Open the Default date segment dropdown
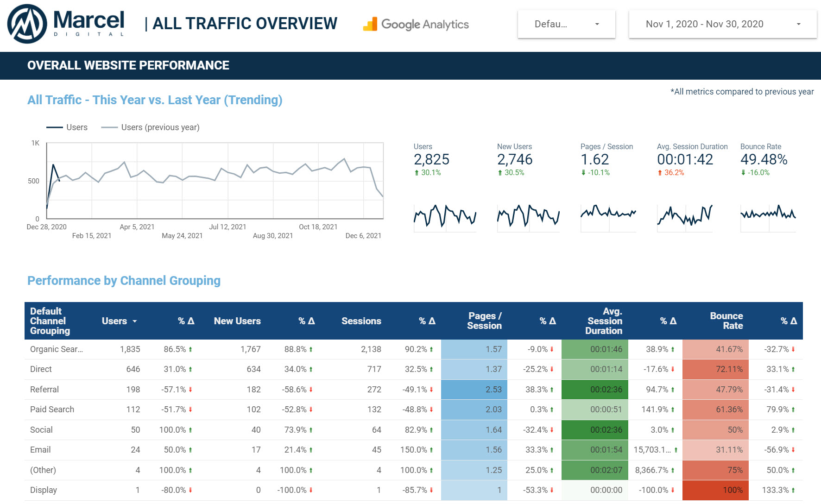 click(x=566, y=24)
